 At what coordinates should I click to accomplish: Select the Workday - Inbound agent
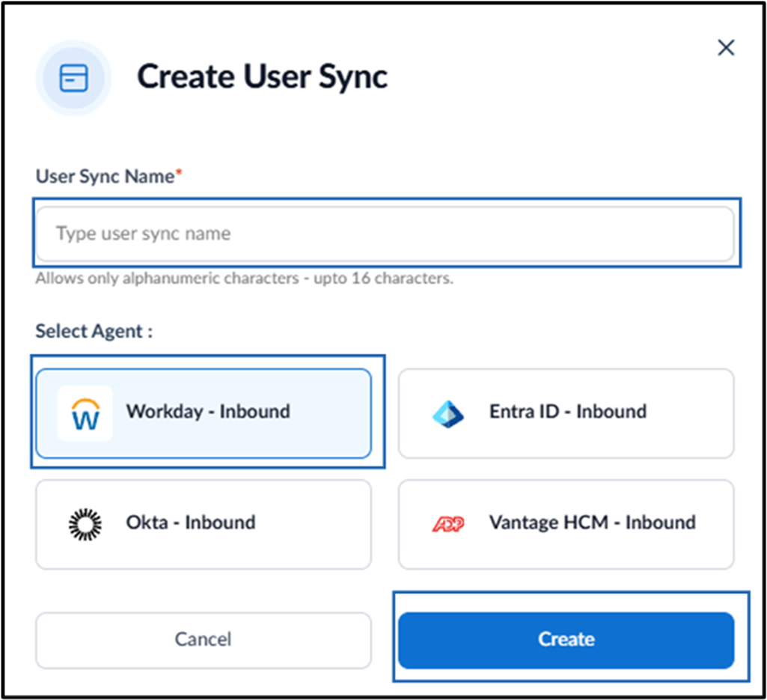coord(204,413)
